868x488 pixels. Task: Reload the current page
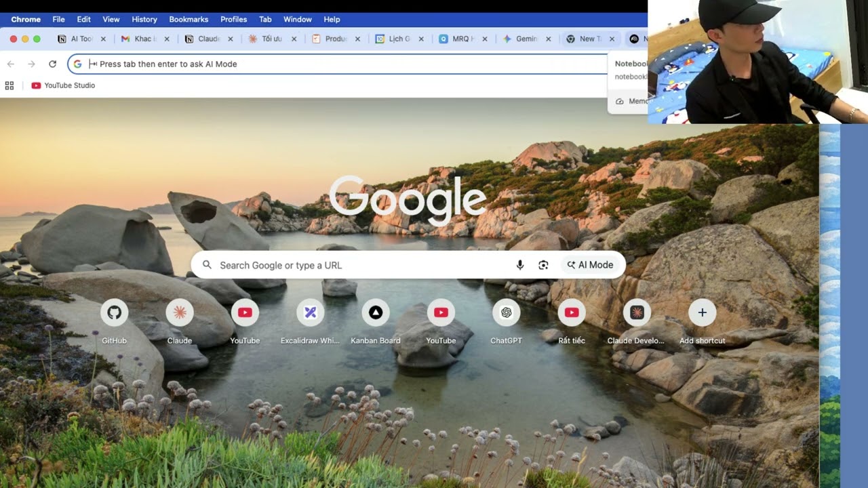52,64
